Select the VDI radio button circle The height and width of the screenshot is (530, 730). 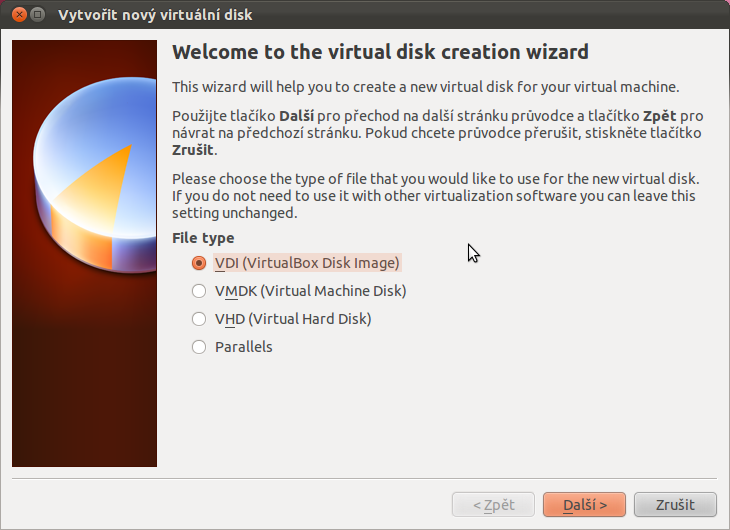pos(199,263)
